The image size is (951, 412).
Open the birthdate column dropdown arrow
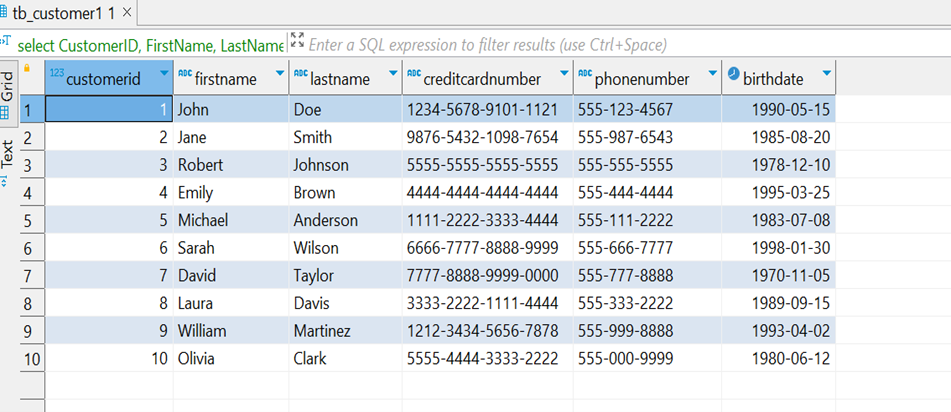click(x=826, y=76)
